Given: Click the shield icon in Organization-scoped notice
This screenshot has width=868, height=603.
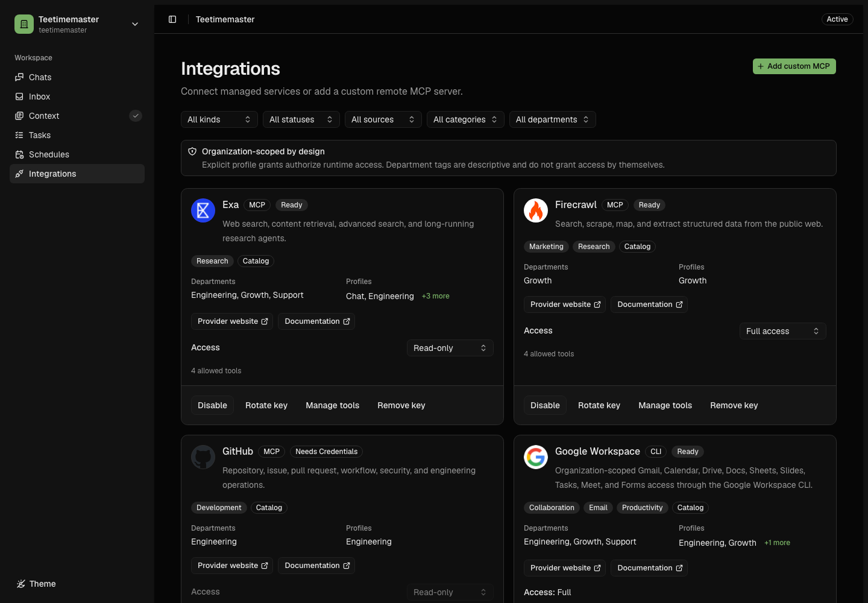Looking at the screenshot, I should (192, 151).
